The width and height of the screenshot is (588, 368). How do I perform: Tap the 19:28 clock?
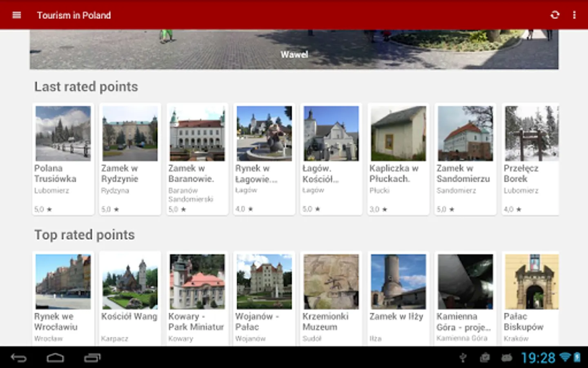[538, 358]
